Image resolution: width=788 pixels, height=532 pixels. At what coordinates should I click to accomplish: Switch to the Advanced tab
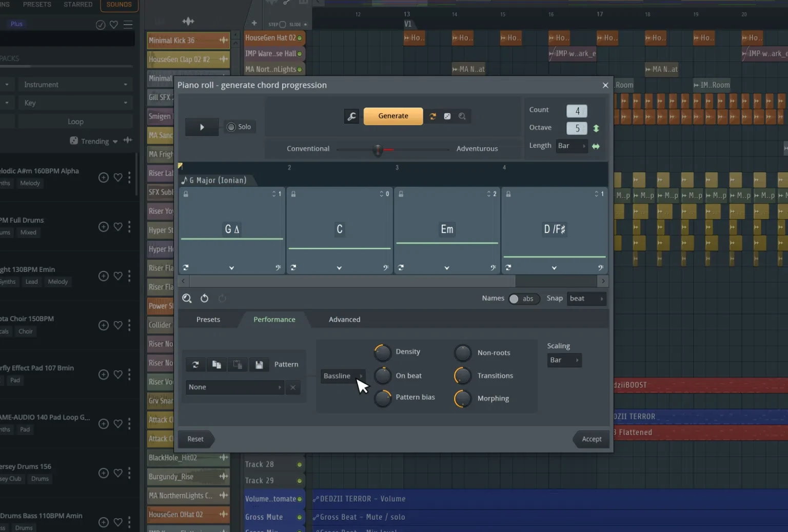(x=344, y=319)
